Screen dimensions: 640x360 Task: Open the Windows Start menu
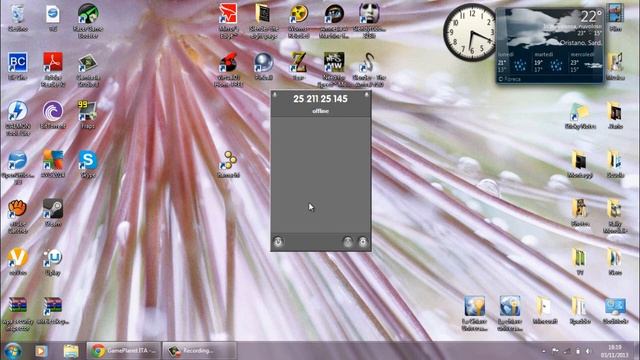[x=12, y=351]
